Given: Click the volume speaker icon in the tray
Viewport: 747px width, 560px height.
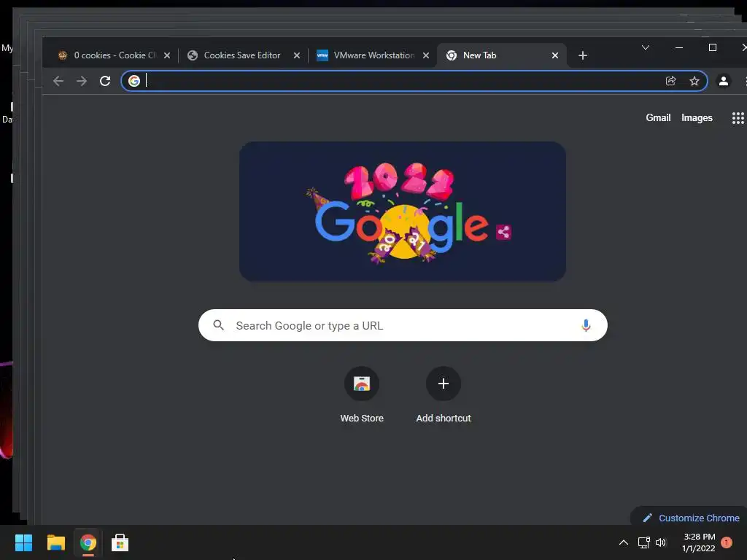Looking at the screenshot, I should click(x=661, y=542).
